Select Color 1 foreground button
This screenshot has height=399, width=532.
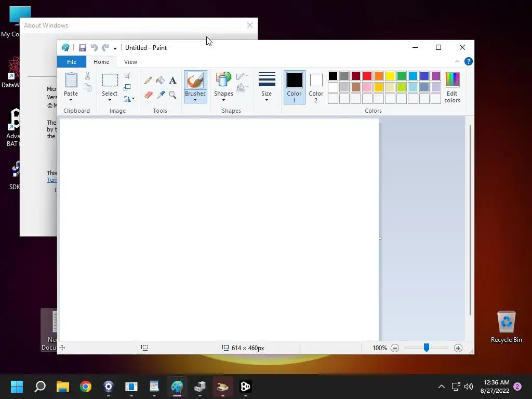pyautogui.click(x=294, y=87)
